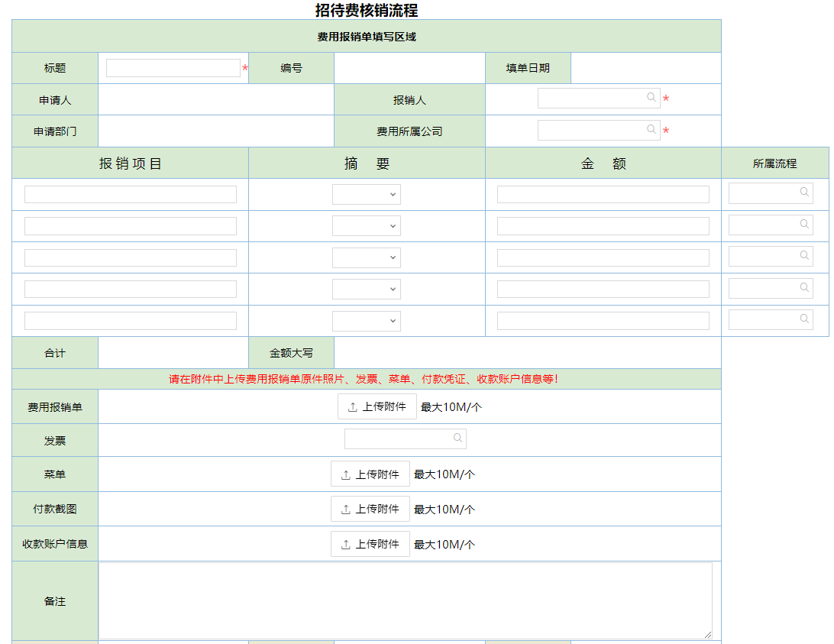
Task: Click the 报销人 browse input box
Action: [599, 98]
